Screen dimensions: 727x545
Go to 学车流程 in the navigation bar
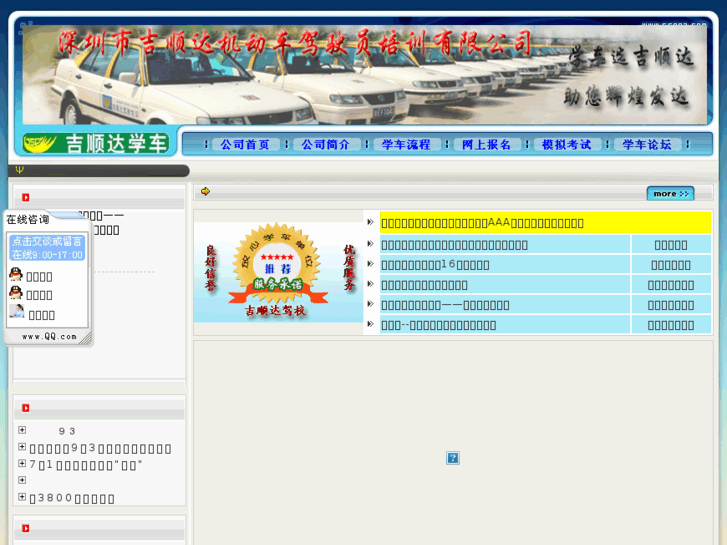click(406, 145)
